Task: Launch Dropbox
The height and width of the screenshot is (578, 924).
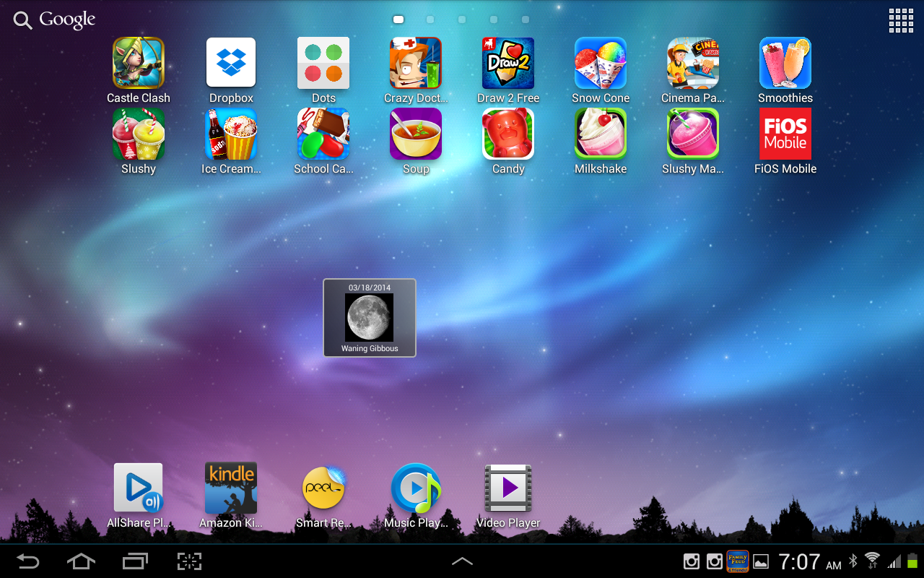Action: 231,64
